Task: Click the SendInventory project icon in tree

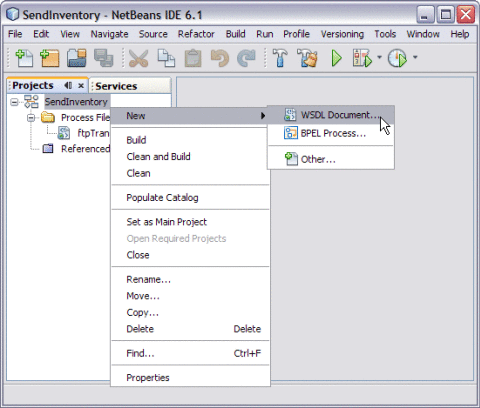Action: click(x=31, y=102)
